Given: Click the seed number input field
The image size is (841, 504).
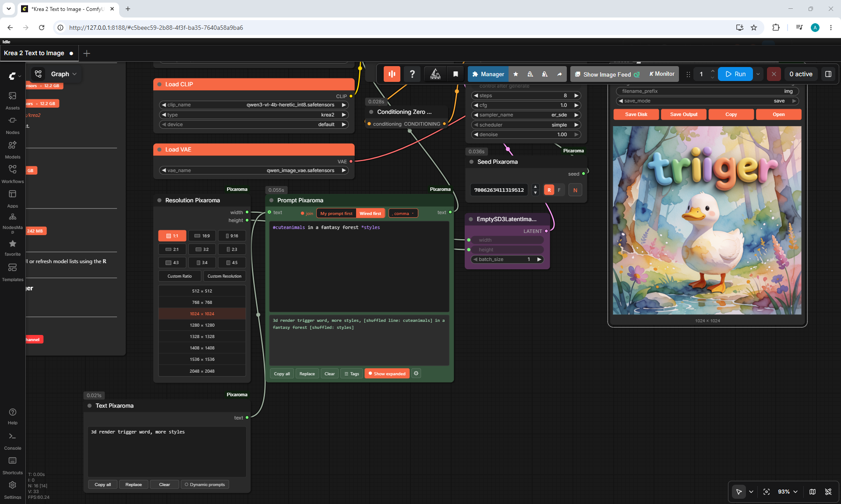Looking at the screenshot, I should (x=499, y=190).
